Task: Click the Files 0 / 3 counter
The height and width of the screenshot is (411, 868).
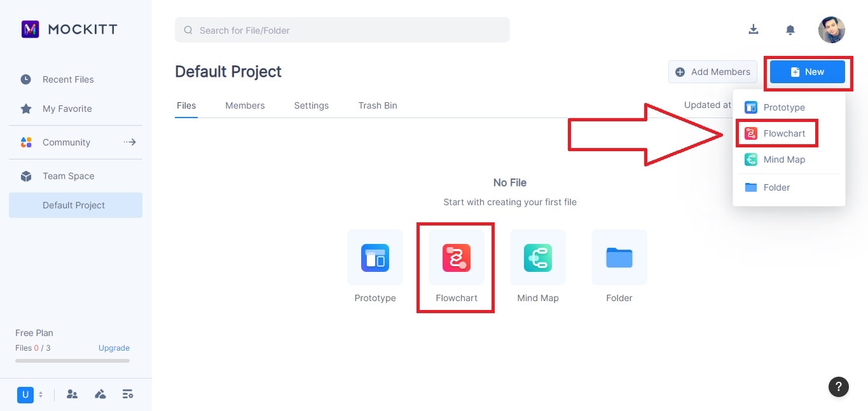Action: (33, 348)
